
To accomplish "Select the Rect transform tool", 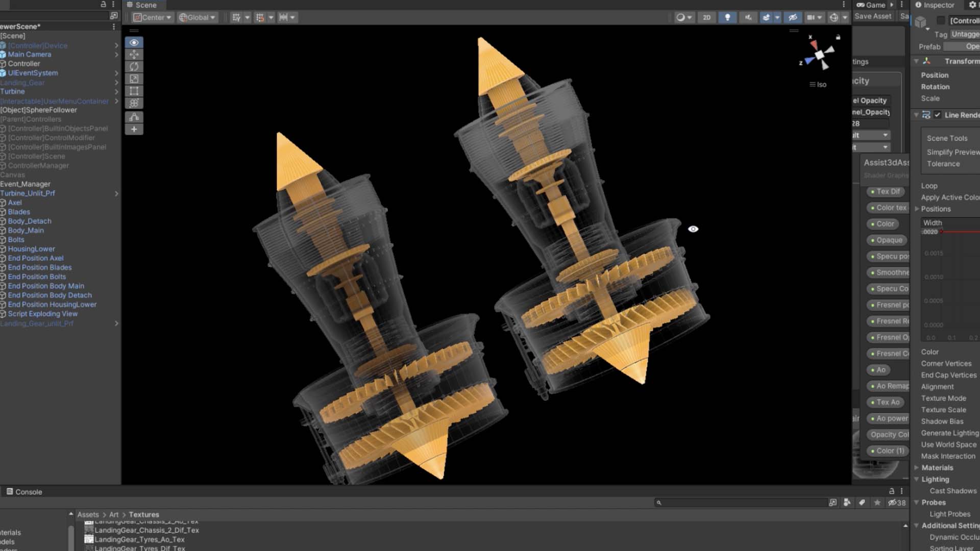I will [134, 91].
